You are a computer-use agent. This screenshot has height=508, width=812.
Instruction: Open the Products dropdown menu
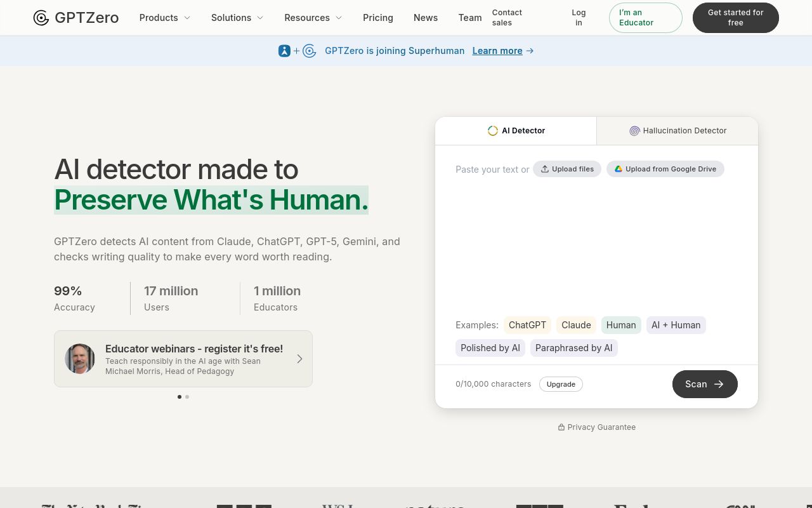click(x=164, y=18)
